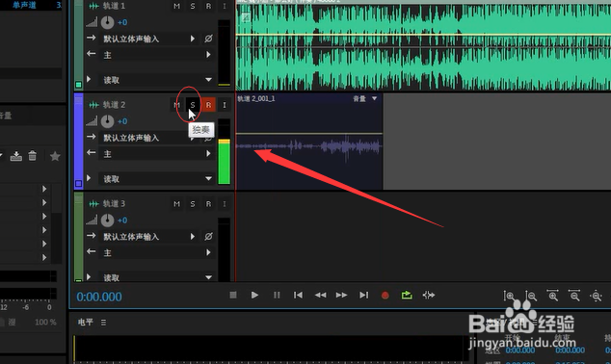Open 轨道 3 automation mode dropdown 读取

[x=157, y=277]
